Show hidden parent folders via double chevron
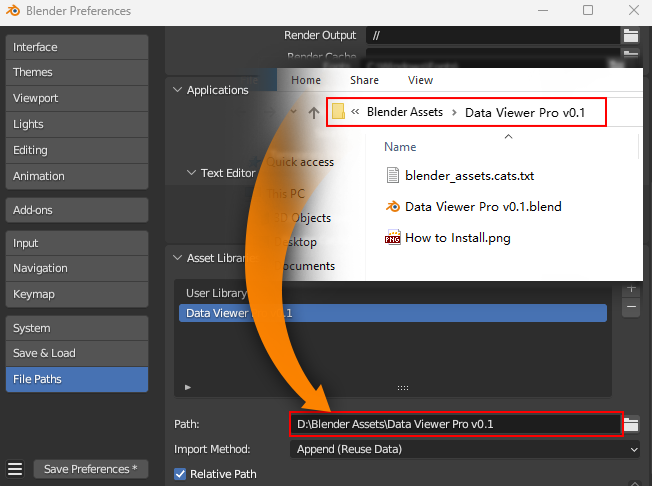The width and height of the screenshot is (652, 486). (x=355, y=111)
